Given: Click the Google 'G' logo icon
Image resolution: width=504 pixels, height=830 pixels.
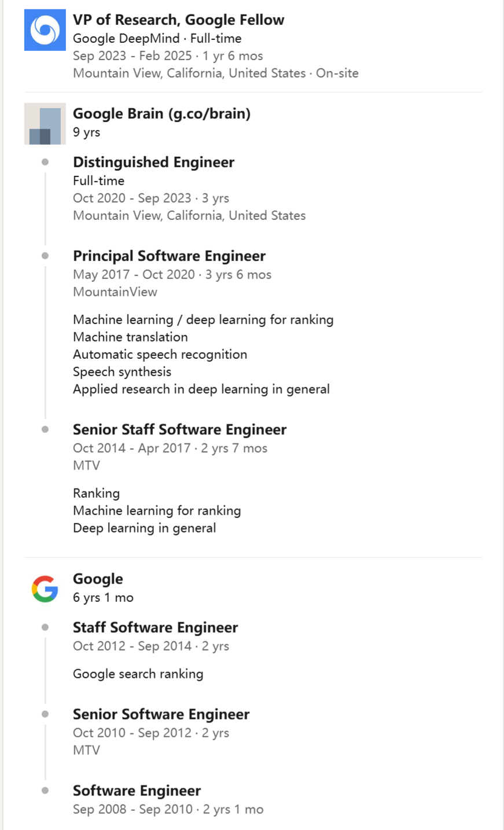Looking at the screenshot, I should click(x=45, y=589).
